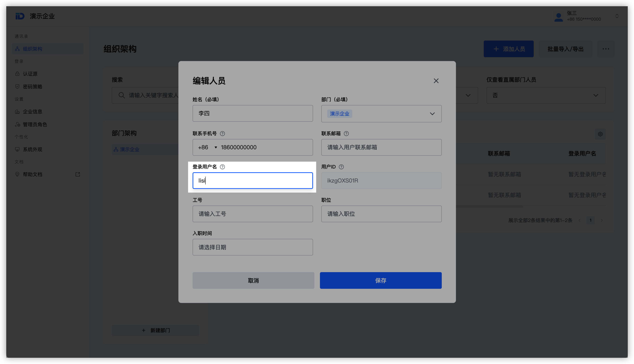Screen dimensions: 634x364
Task: Open 密码策略 in the sidebar
Action: (48, 86)
